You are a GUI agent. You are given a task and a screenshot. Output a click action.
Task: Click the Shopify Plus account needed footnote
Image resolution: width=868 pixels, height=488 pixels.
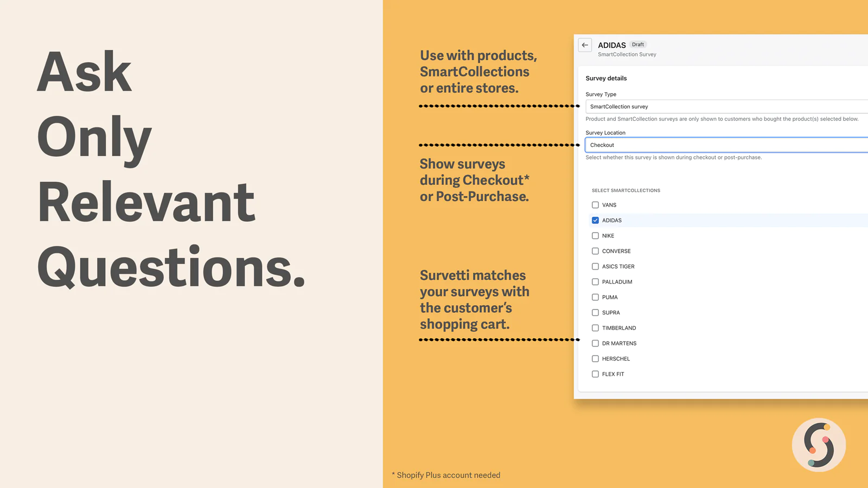click(x=446, y=475)
